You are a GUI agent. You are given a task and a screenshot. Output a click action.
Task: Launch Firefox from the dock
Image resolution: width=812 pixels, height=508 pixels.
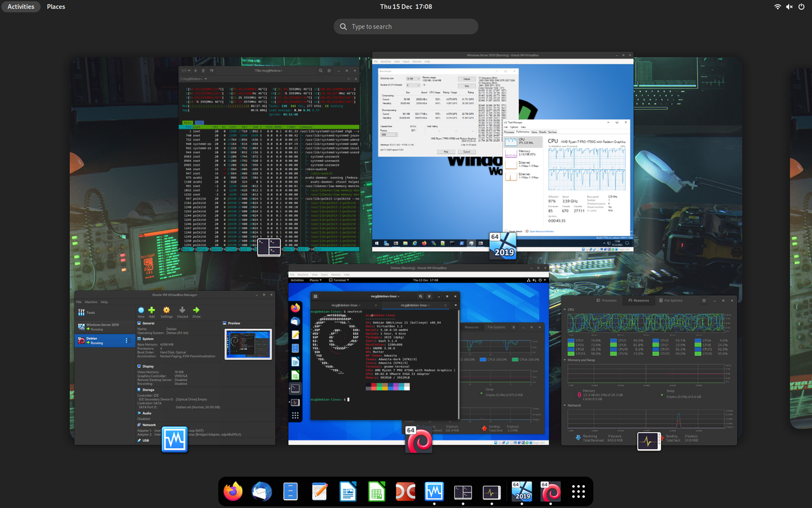pyautogui.click(x=233, y=491)
